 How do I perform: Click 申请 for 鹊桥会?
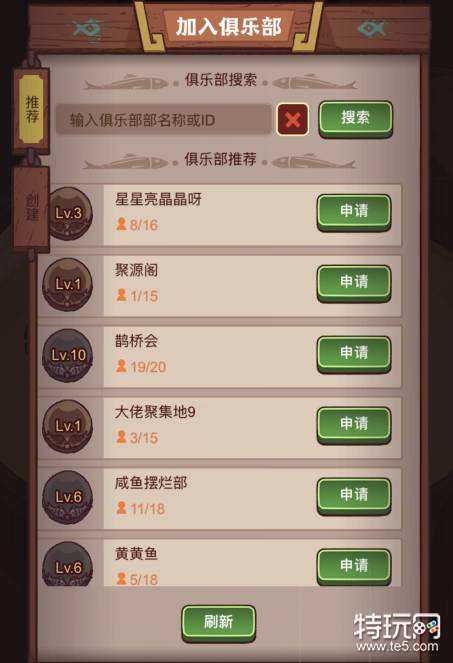354,354
